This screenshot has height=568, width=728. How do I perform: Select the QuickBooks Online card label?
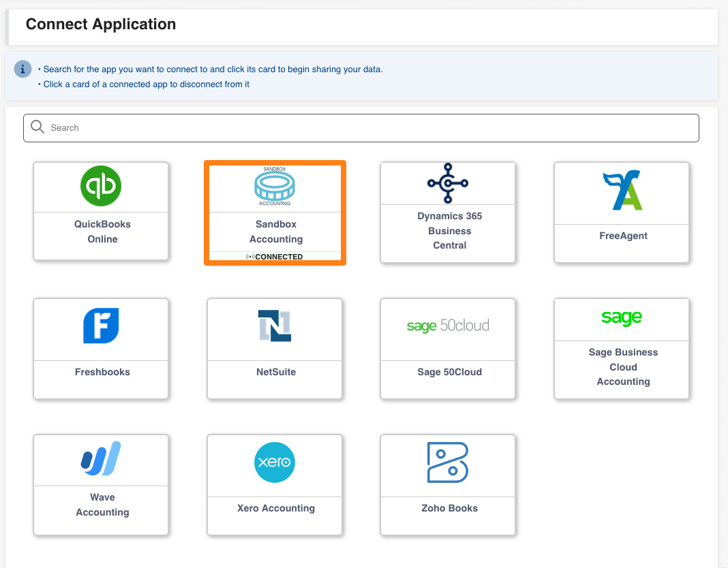tap(103, 232)
